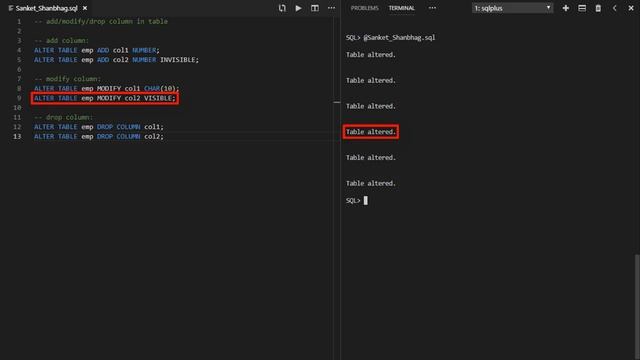Click the first 'Table altered.' terminal output
The image size is (640, 360).
click(x=371, y=55)
